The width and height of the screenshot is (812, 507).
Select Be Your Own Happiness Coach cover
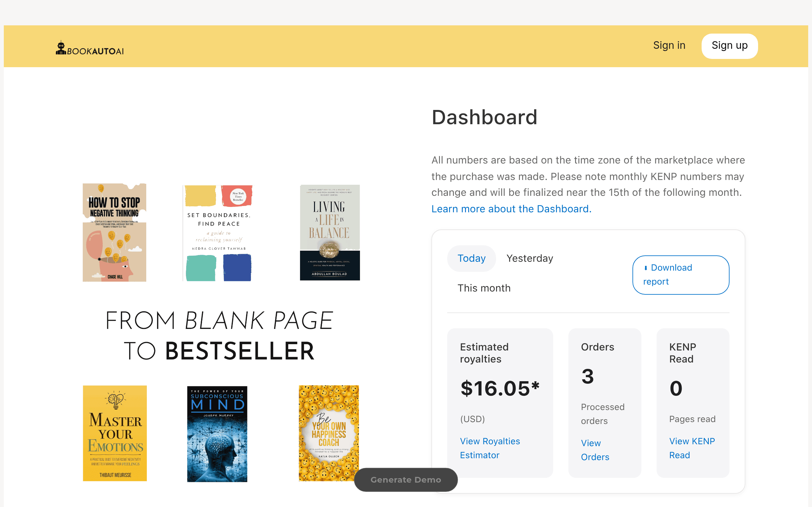click(329, 433)
